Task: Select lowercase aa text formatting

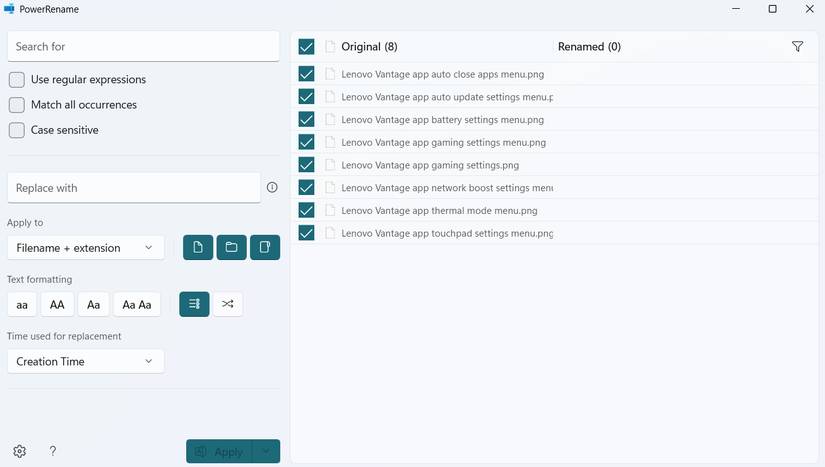Action: point(22,304)
